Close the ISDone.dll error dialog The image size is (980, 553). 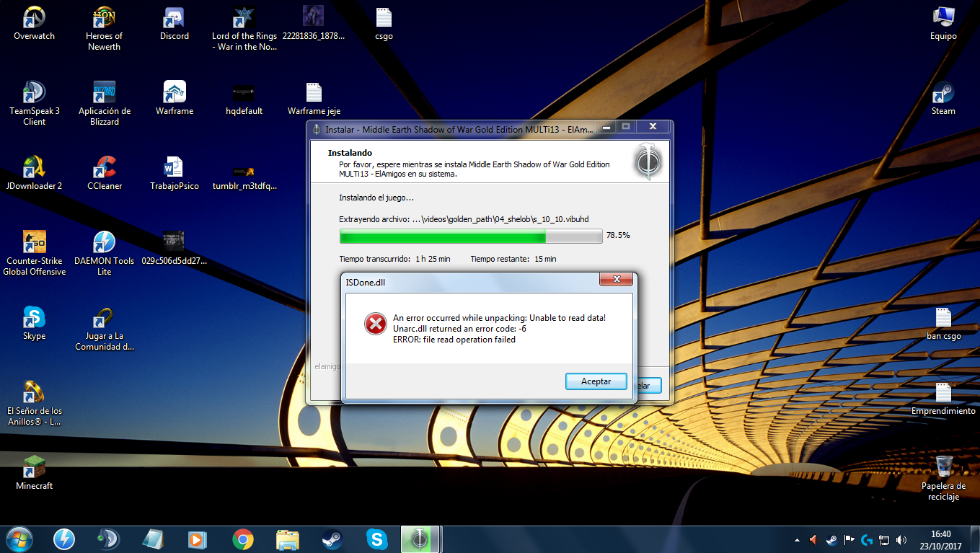[x=616, y=280]
